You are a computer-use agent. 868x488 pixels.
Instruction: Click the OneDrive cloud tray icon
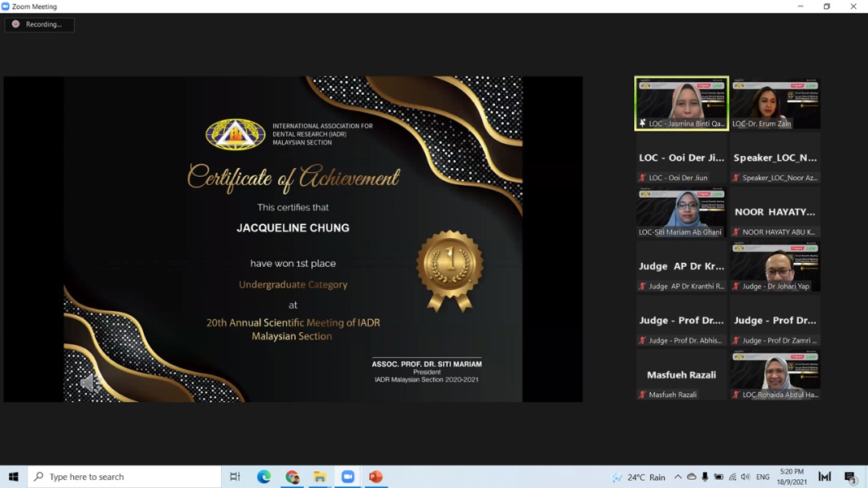point(691,477)
